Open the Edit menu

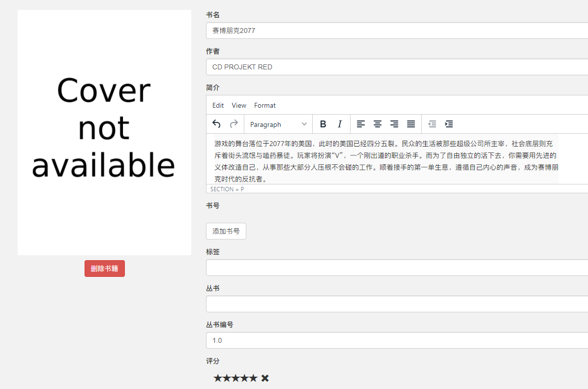pyautogui.click(x=218, y=105)
